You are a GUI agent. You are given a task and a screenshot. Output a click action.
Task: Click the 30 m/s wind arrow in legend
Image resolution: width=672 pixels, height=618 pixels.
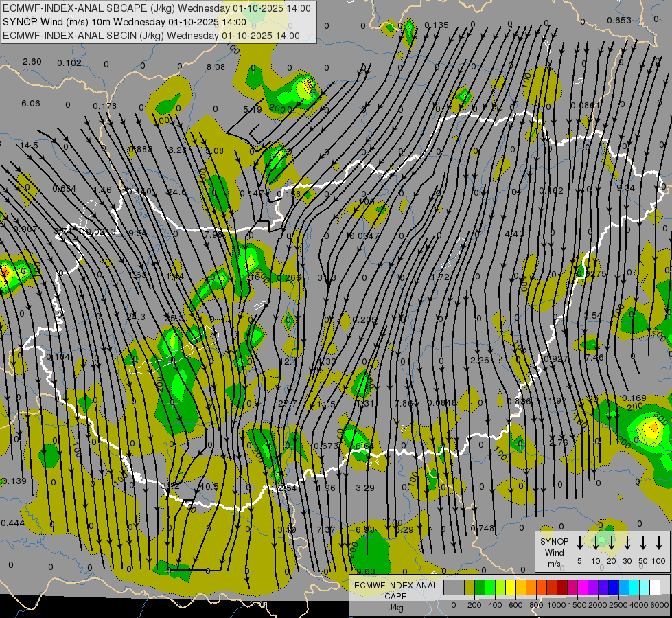(627, 544)
